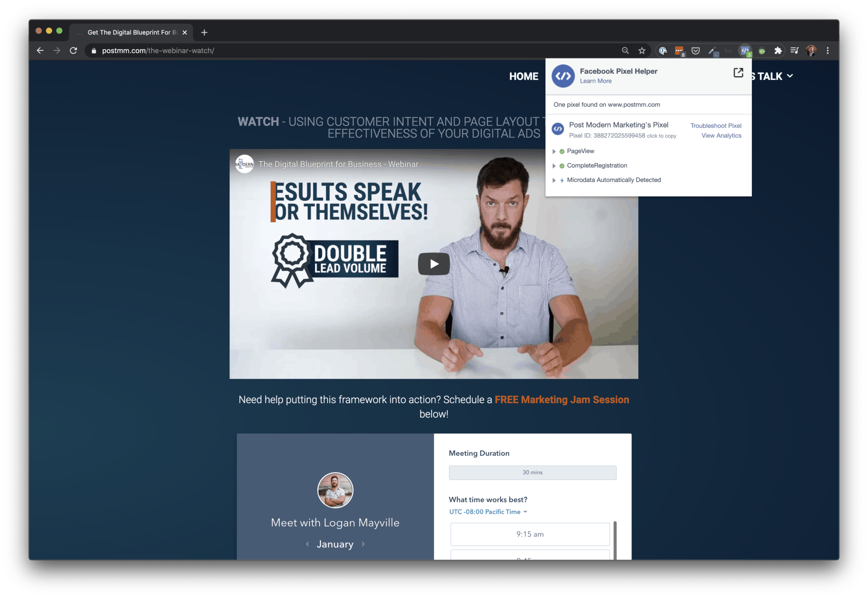Reload the current page
The width and height of the screenshot is (868, 598).
pos(73,50)
